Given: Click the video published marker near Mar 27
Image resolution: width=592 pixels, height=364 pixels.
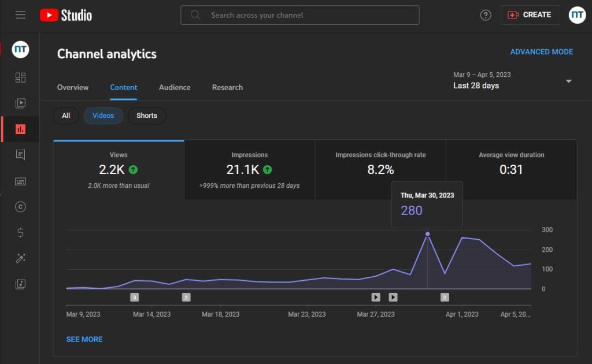Looking at the screenshot, I should tap(376, 297).
